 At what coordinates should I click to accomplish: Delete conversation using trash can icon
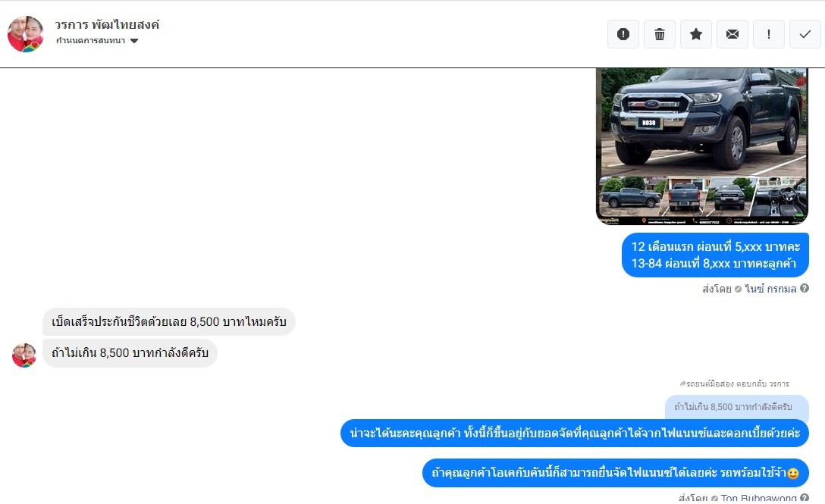659,34
